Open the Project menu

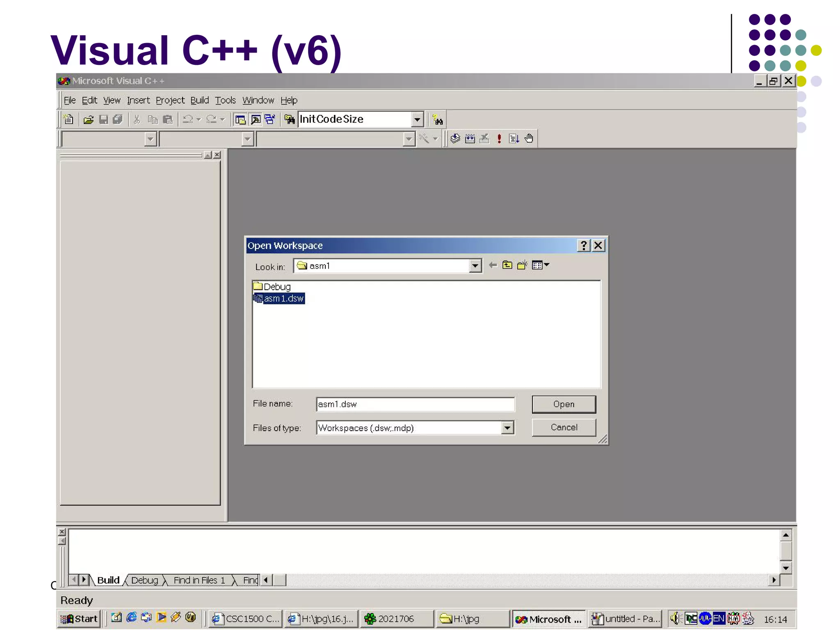(170, 100)
